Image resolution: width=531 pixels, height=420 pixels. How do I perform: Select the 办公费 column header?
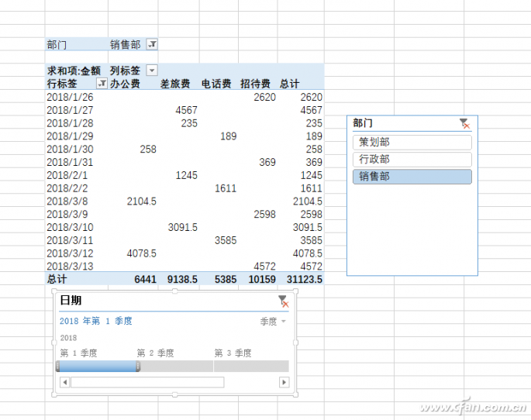[125, 84]
